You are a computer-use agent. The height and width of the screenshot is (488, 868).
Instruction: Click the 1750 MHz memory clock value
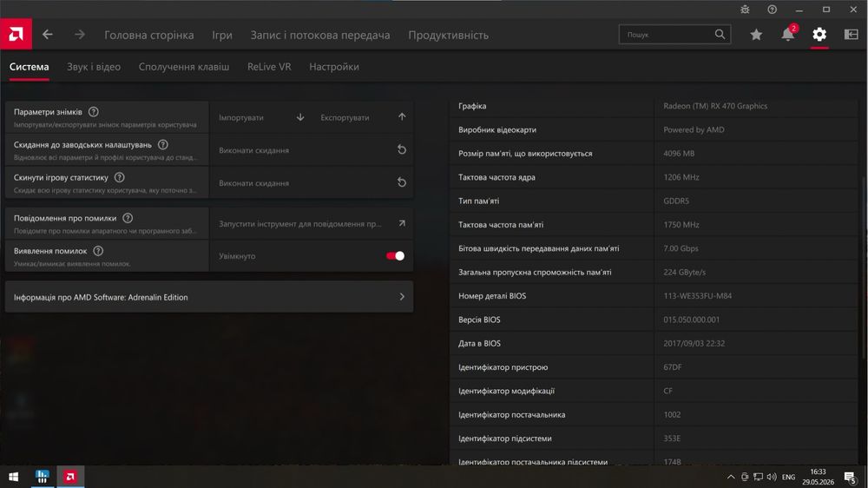pos(681,225)
